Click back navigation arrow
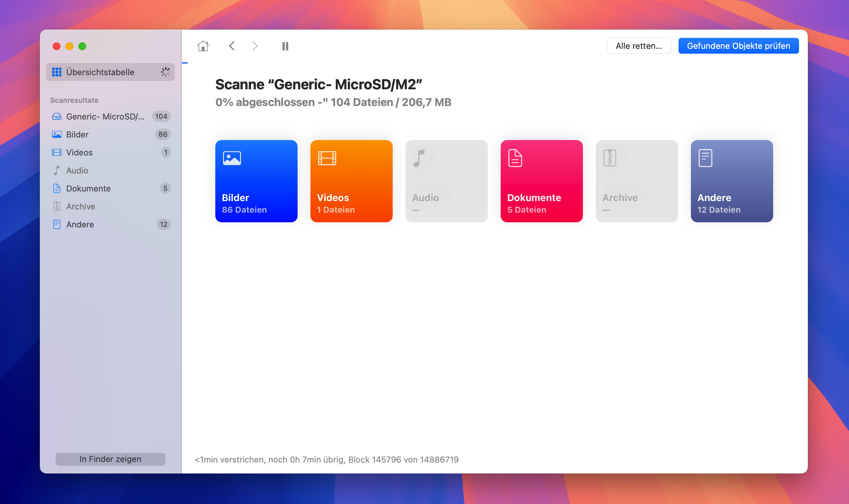Image resolution: width=849 pixels, height=504 pixels. point(232,46)
